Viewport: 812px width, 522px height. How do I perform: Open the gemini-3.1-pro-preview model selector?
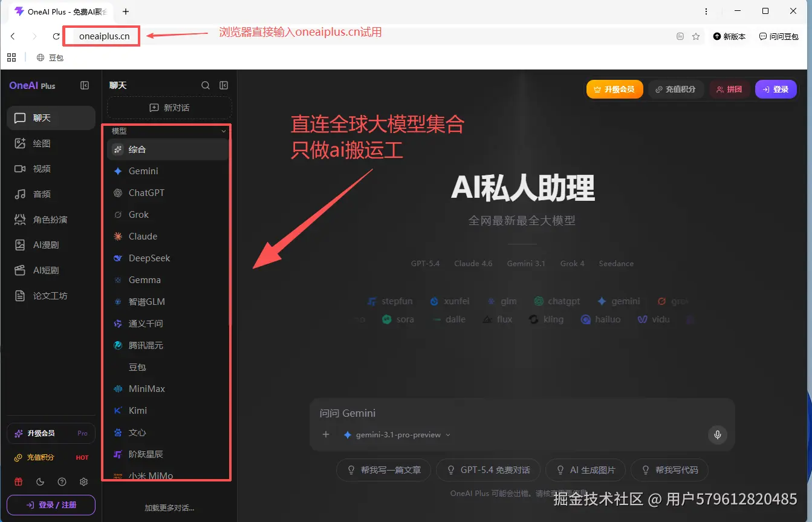pyautogui.click(x=397, y=434)
